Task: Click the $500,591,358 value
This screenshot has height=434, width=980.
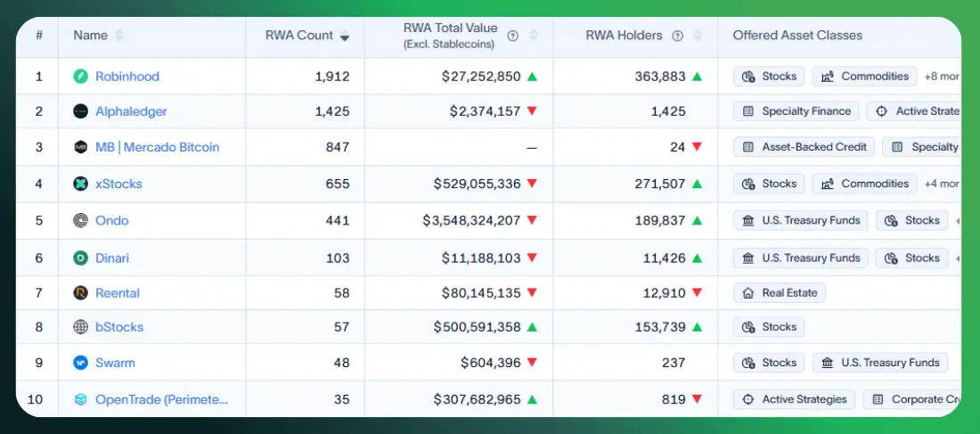Action: 477,327
